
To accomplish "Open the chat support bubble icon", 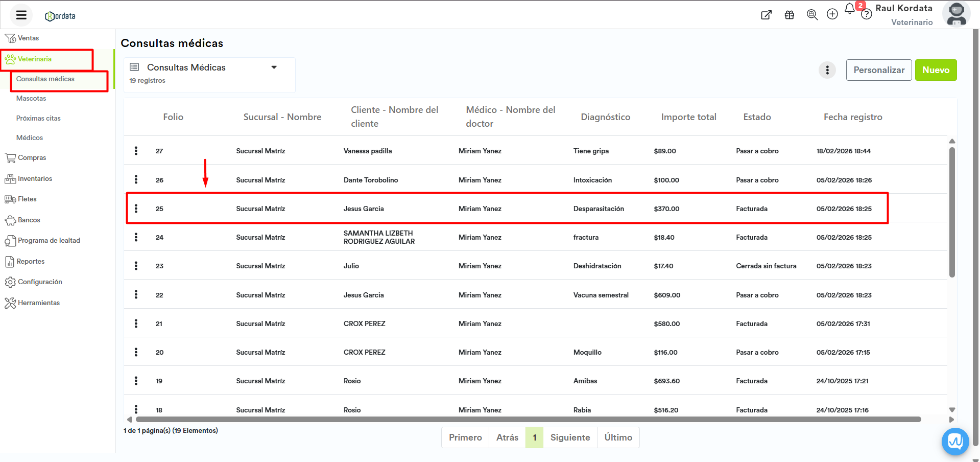I will tap(955, 441).
